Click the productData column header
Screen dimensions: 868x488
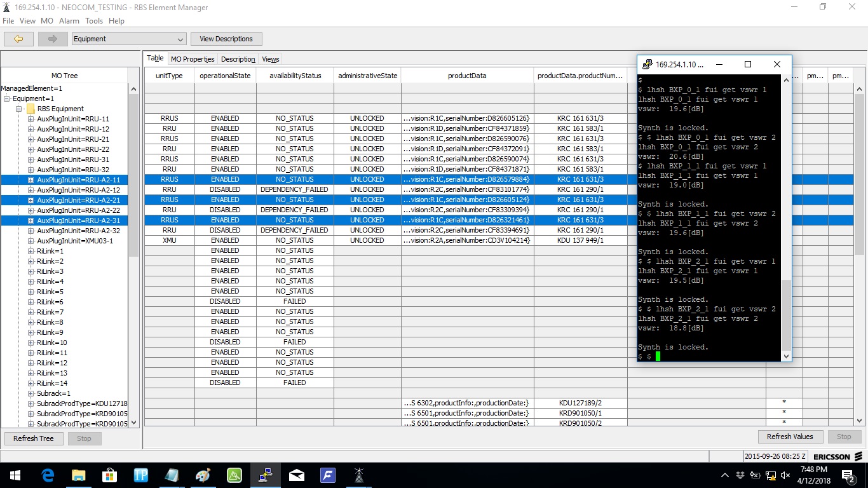467,76
